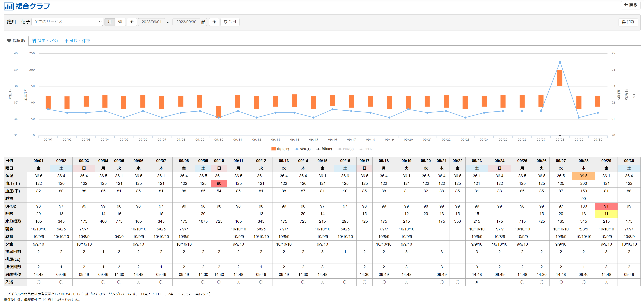This screenshot has height=303, width=644.
Task: Switch to the 身長・体重 tab
Action: click(78, 41)
